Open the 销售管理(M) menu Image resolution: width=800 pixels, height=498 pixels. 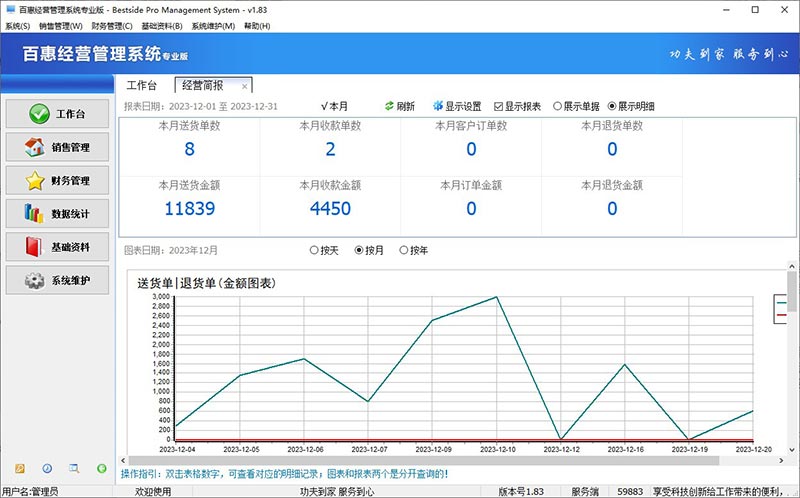pos(60,26)
